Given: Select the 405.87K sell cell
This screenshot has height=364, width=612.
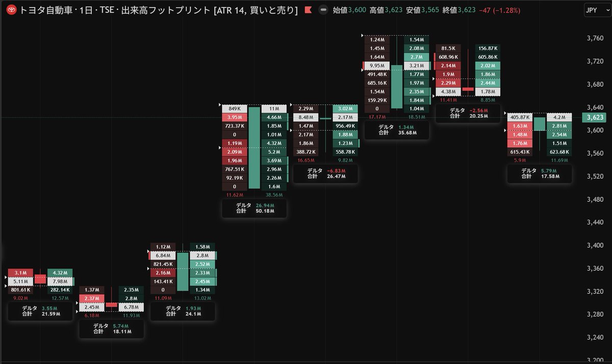Looking at the screenshot, I should pos(520,117).
